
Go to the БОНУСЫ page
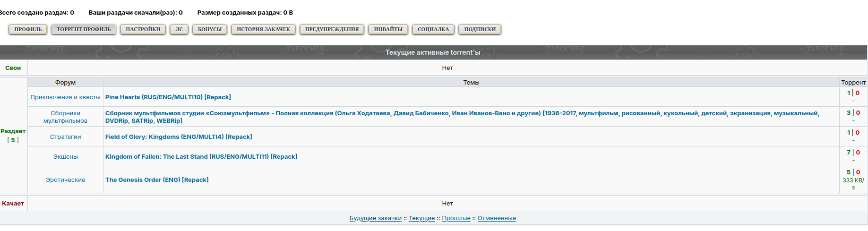click(209, 29)
